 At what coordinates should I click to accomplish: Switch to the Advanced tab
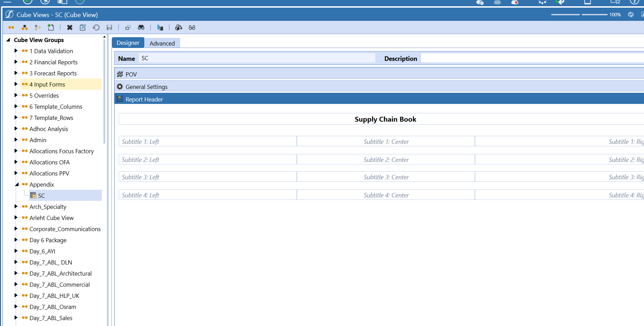point(162,43)
